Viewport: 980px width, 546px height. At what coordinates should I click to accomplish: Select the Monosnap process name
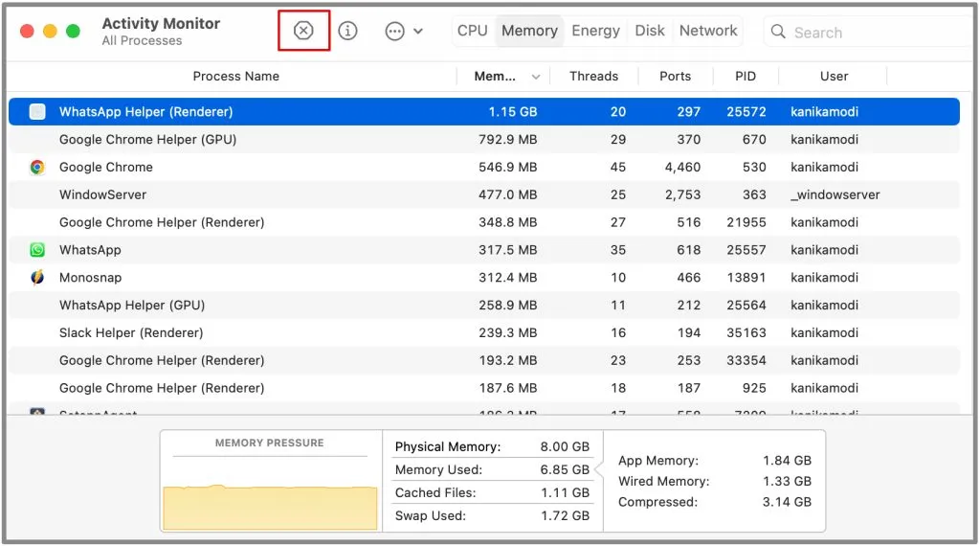pos(91,277)
